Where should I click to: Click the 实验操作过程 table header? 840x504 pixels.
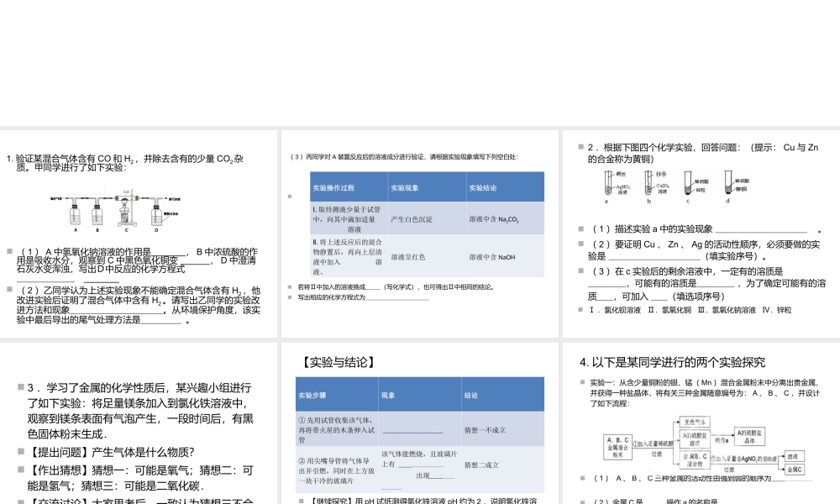349,187
